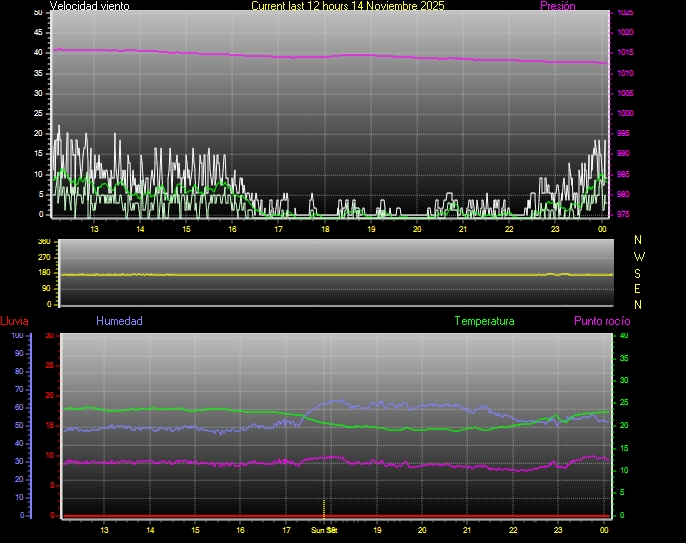Click hour 18 on the wind chart axis
Image resolution: width=686 pixels, height=543 pixels.
[x=325, y=229]
